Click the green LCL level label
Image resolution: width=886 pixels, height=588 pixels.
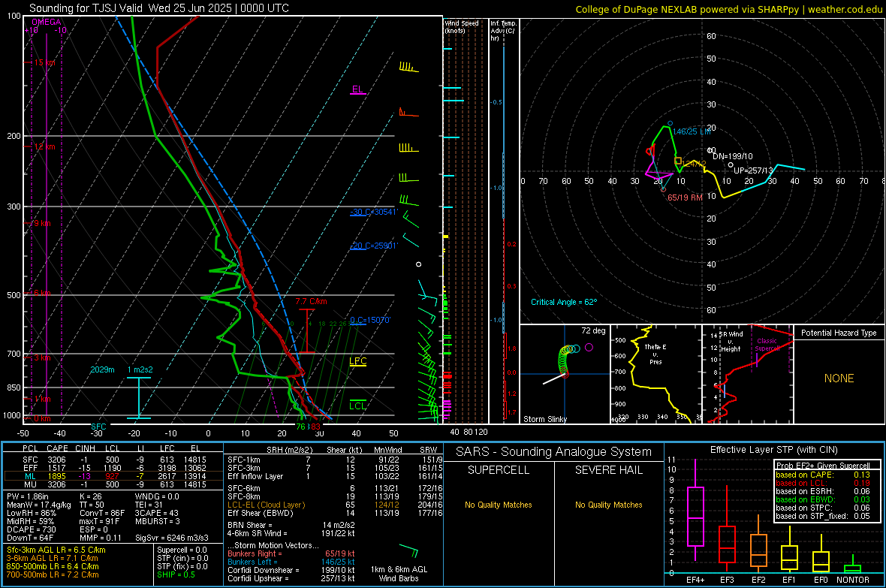[357, 406]
